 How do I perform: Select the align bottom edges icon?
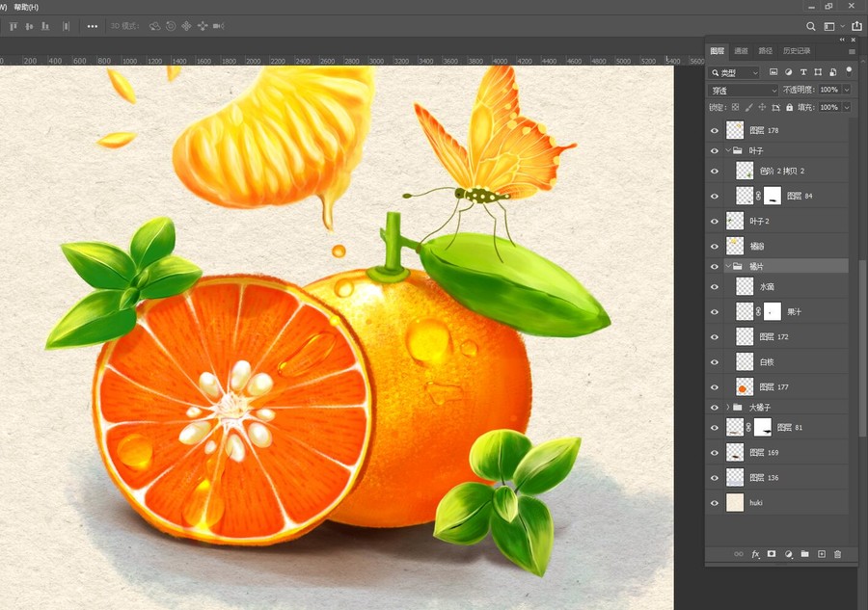point(45,26)
